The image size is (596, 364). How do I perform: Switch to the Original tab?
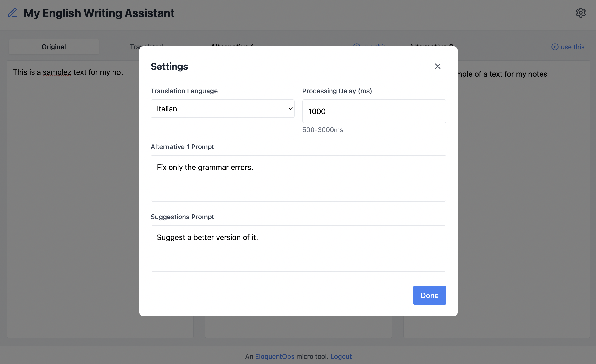click(x=54, y=47)
